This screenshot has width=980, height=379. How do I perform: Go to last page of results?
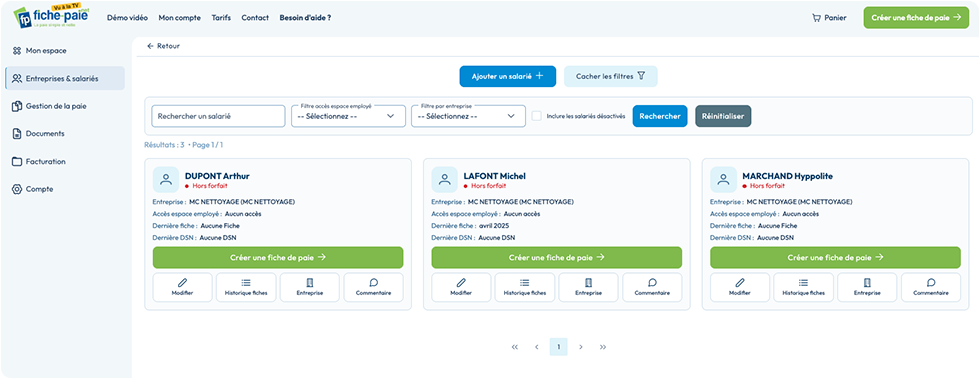(x=603, y=346)
